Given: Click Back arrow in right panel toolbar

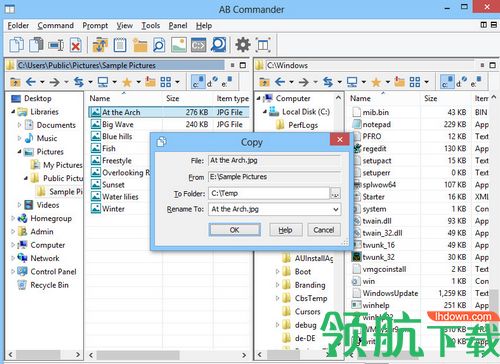Looking at the screenshot, I should (280, 82).
